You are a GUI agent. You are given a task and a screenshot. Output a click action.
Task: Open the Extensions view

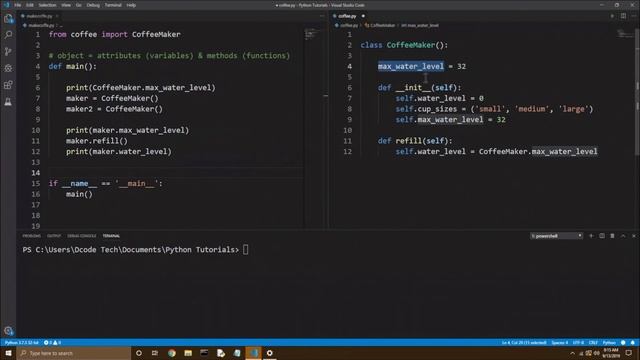(8, 85)
